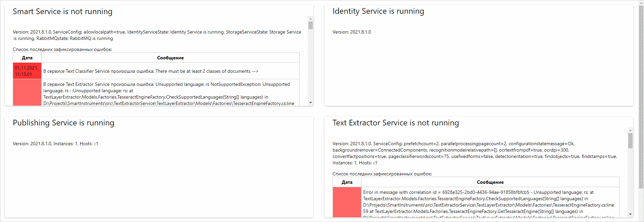Click the main page vertical scrollbar thumb
Screen dimensions: 644x222
point(641,97)
